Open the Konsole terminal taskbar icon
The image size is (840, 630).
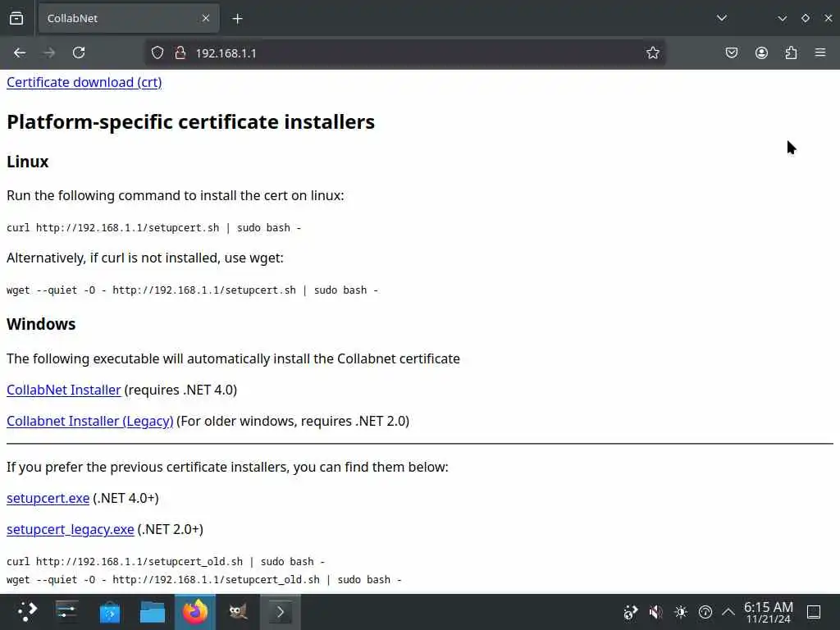click(280, 612)
